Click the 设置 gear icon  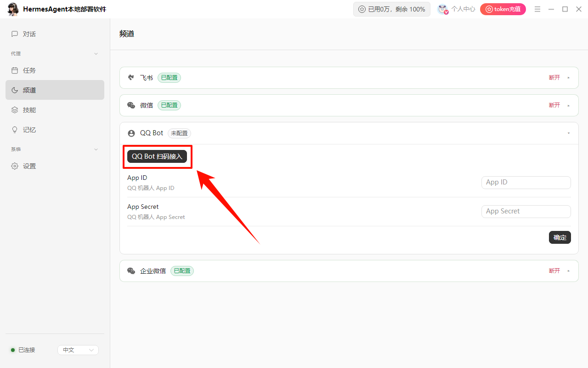coord(15,166)
